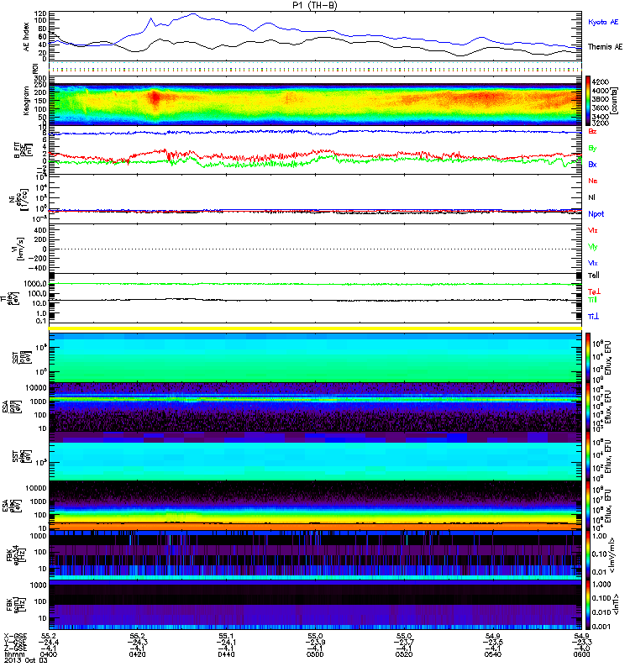This screenshot has width=630, height=672.
Task: Click the keogram counts color bar
Action: click(588, 101)
